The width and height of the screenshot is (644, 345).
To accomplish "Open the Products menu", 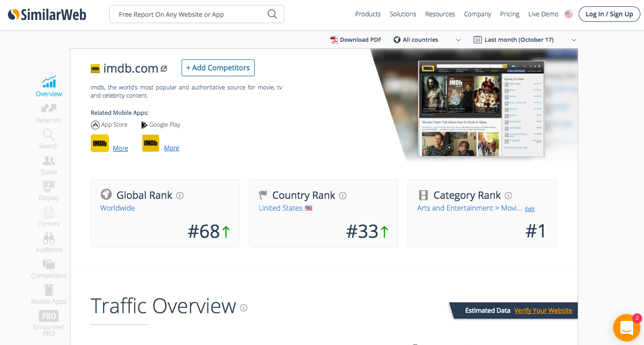I will click(368, 14).
